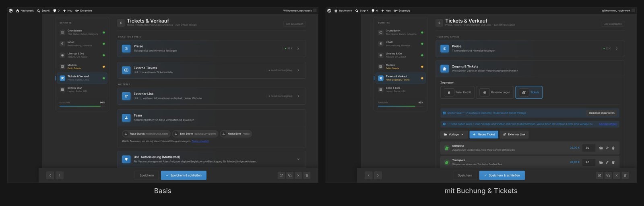Screen dimensions: 644x206
Task: Open Ensemble in Basis admin bar
Action: tap(83, 11)
